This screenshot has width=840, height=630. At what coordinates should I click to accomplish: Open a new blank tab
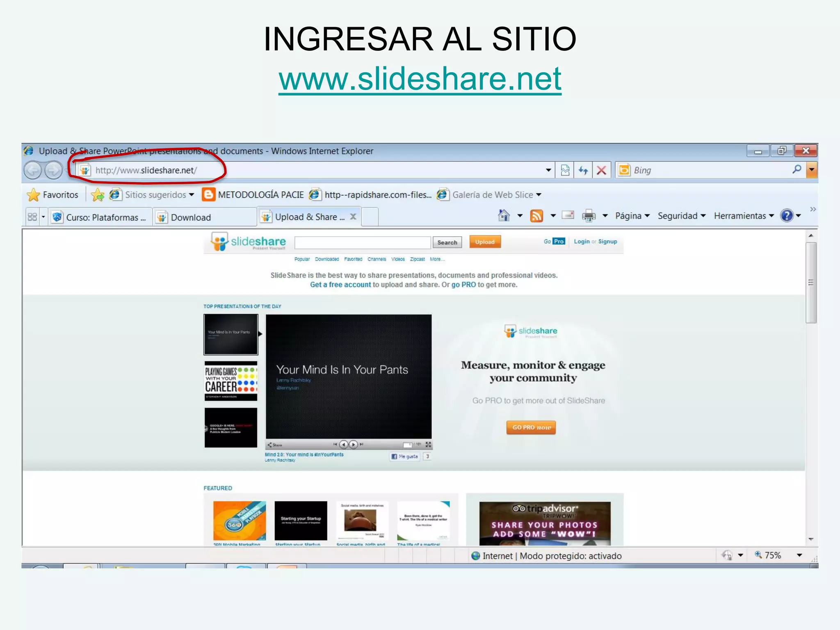tap(370, 217)
